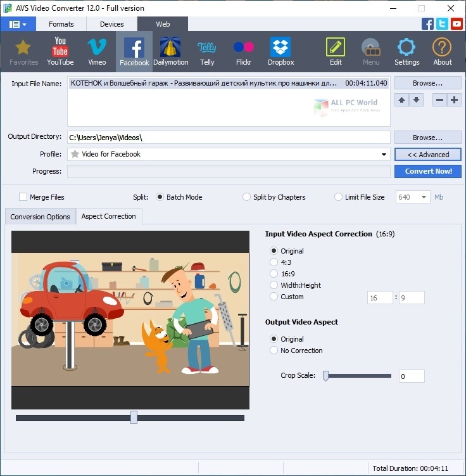This screenshot has height=476, width=466.
Task: Select No Correction output aspect
Action: [274, 351]
